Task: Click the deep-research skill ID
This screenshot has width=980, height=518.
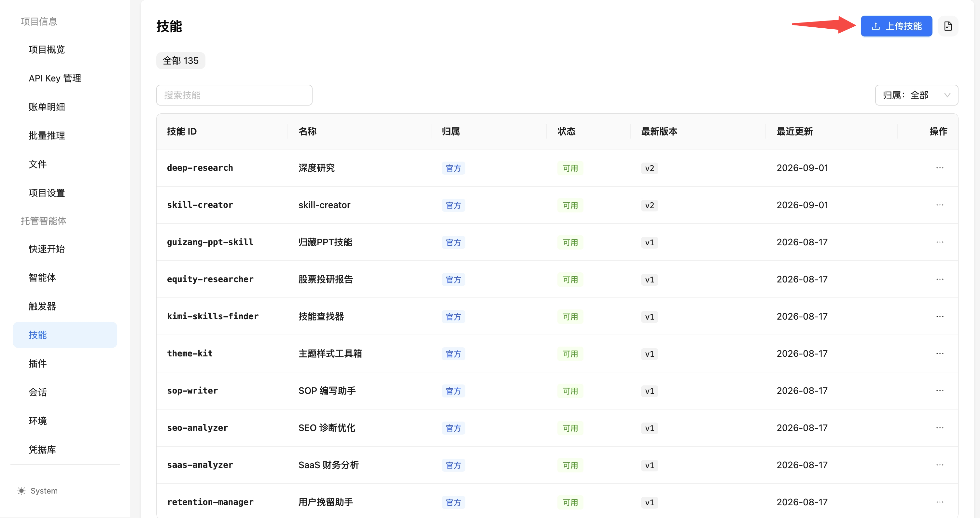Action: 200,168
